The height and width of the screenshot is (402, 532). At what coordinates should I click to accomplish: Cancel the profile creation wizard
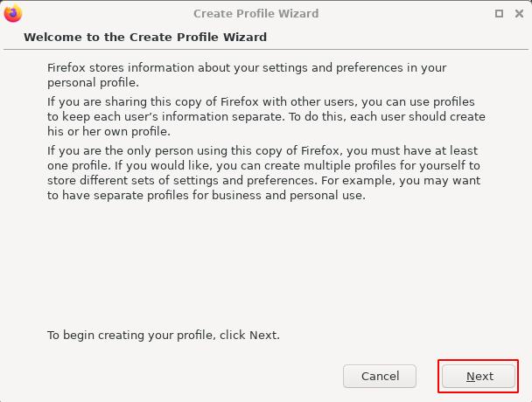[x=380, y=377]
